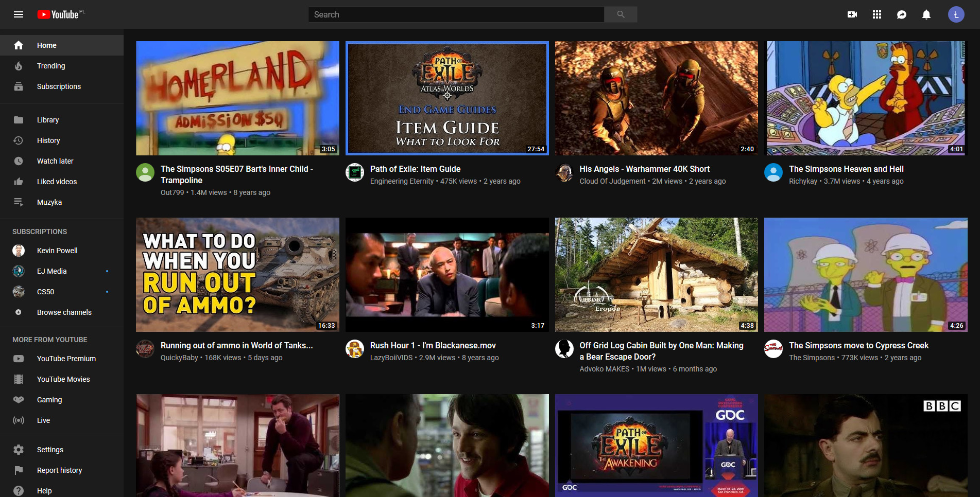The image size is (980, 497).
Task: Click the Trending flame icon
Action: coord(19,66)
